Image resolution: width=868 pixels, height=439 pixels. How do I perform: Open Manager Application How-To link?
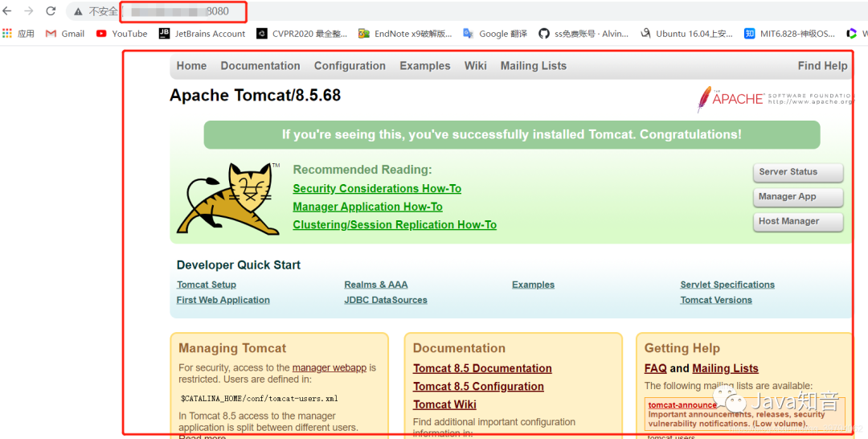[x=367, y=207]
